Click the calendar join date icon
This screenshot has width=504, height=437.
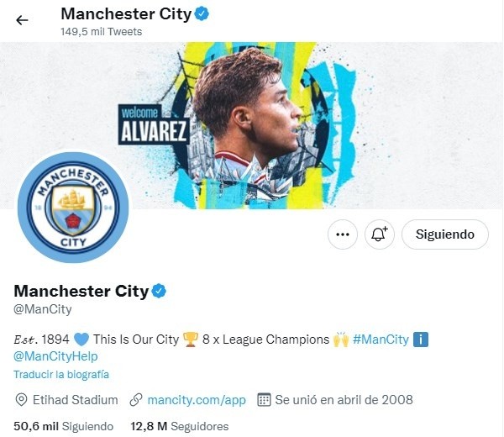tap(264, 400)
